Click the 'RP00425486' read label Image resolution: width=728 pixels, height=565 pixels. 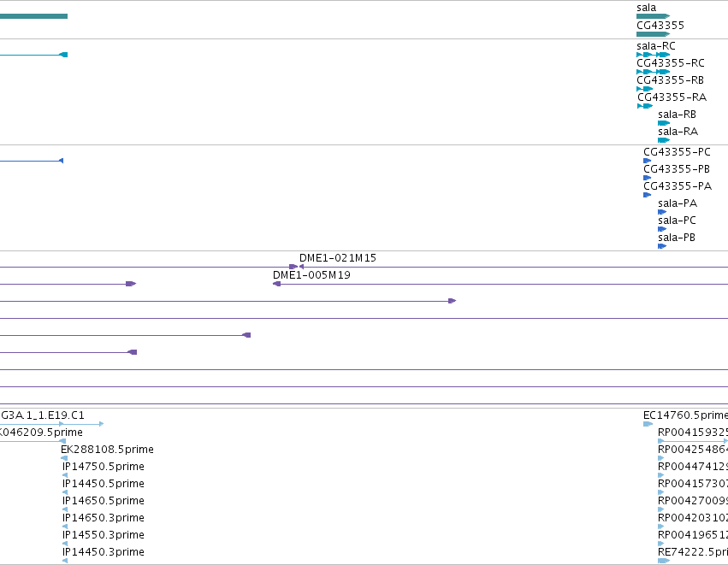[x=693, y=450]
